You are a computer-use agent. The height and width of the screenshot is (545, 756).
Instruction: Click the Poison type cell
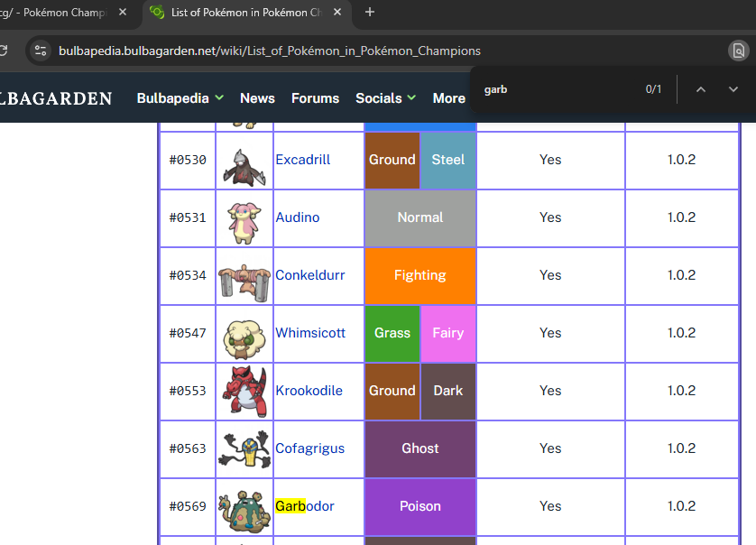point(420,506)
